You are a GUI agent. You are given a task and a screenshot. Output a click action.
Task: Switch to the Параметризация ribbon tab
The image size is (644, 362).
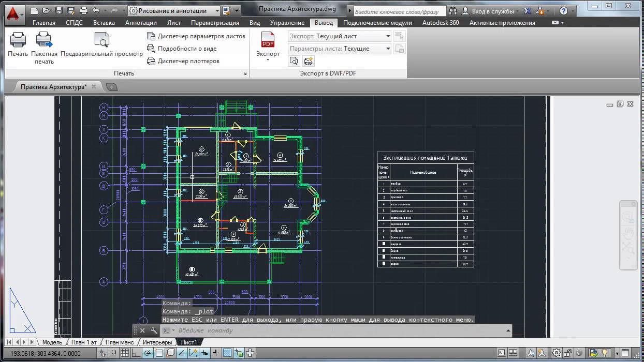216,22
